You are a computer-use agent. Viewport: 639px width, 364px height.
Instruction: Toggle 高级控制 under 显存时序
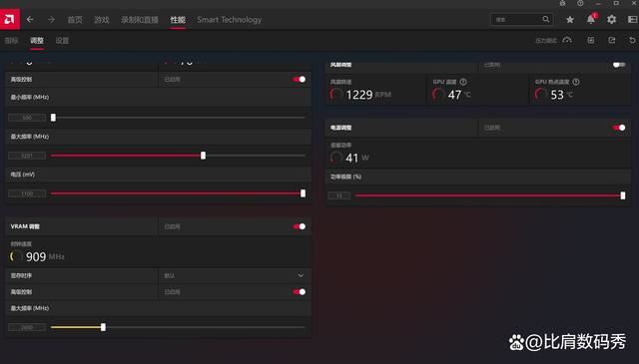click(x=300, y=291)
